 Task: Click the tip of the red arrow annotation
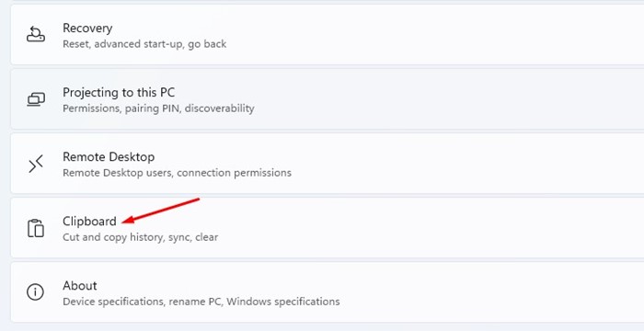pos(123,223)
